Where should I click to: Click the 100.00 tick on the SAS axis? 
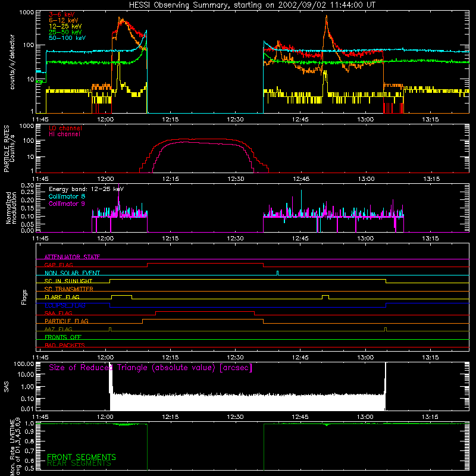click(24, 364)
